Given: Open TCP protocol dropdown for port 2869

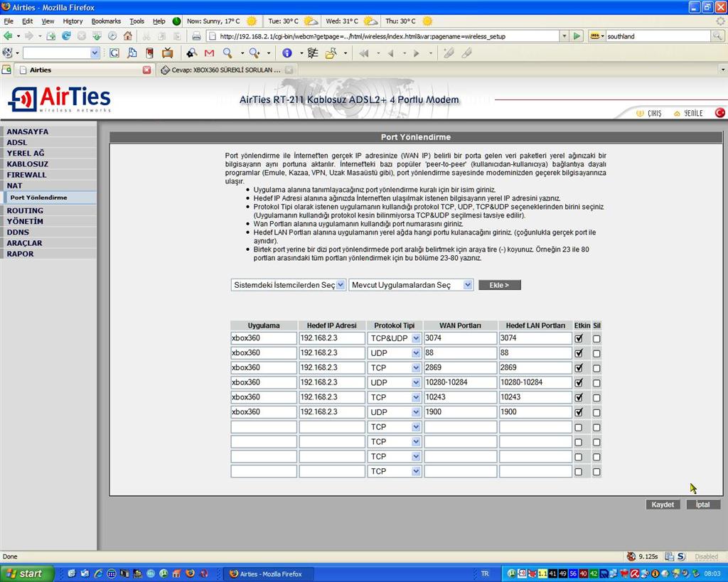Looking at the screenshot, I should tap(395, 367).
